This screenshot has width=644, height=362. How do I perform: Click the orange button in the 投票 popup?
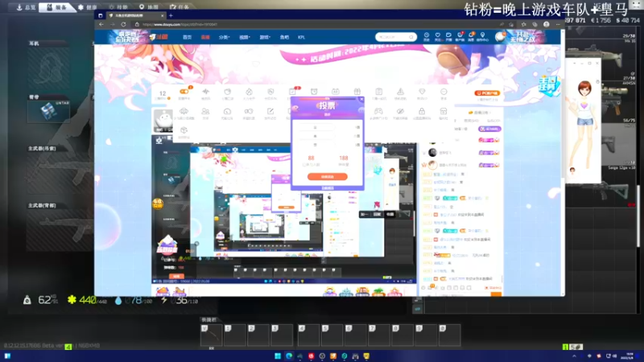pos(328,176)
